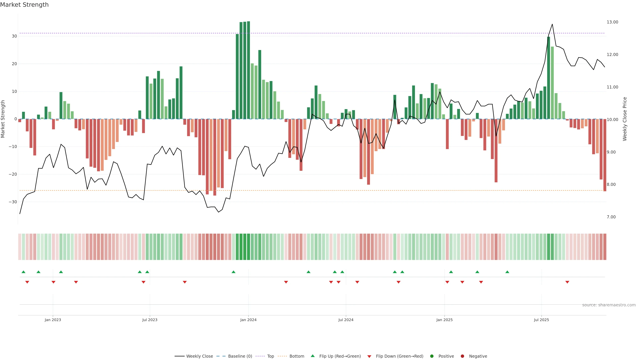Click the last flip-down marker after Jul 2025
This screenshot has height=362, width=644.
567,282
